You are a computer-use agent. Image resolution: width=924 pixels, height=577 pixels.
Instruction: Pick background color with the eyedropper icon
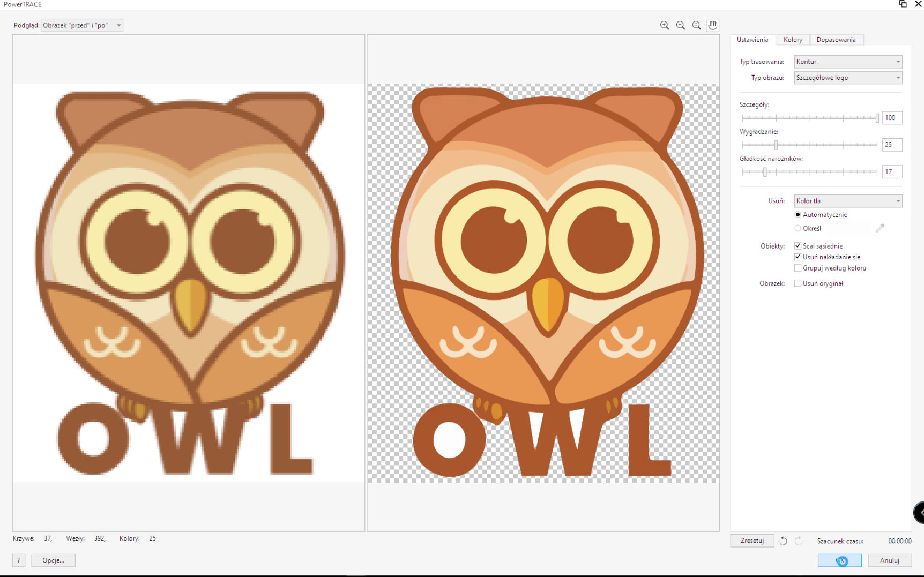point(880,228)
